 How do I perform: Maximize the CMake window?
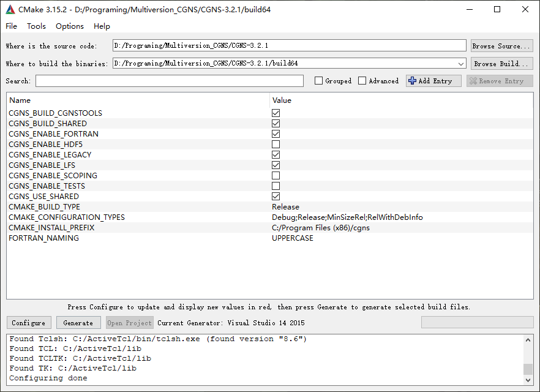click(x=497, y=9)
